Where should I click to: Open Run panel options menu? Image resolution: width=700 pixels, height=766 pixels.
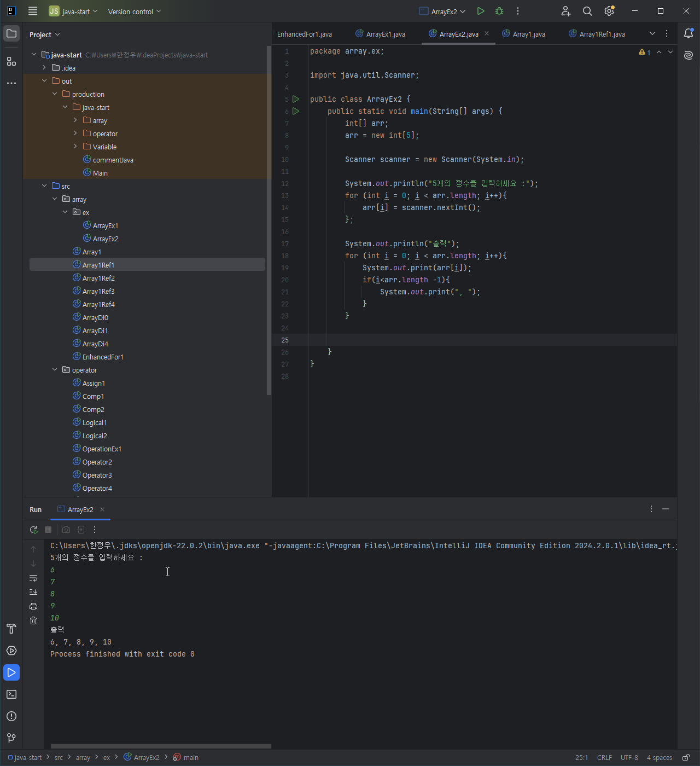click(x=651, y=509)
